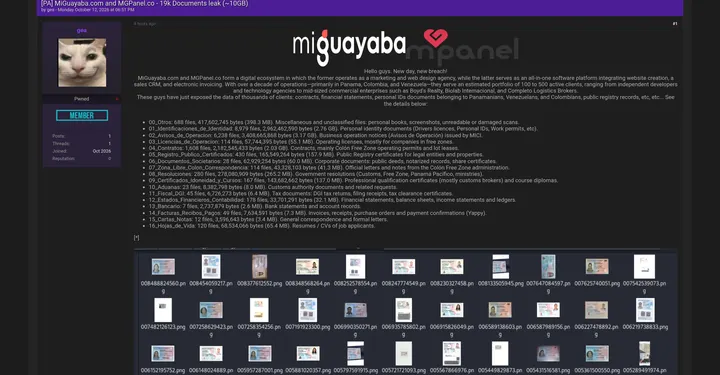Pick the 006148024889.png thumbnail

pos(211,353)
